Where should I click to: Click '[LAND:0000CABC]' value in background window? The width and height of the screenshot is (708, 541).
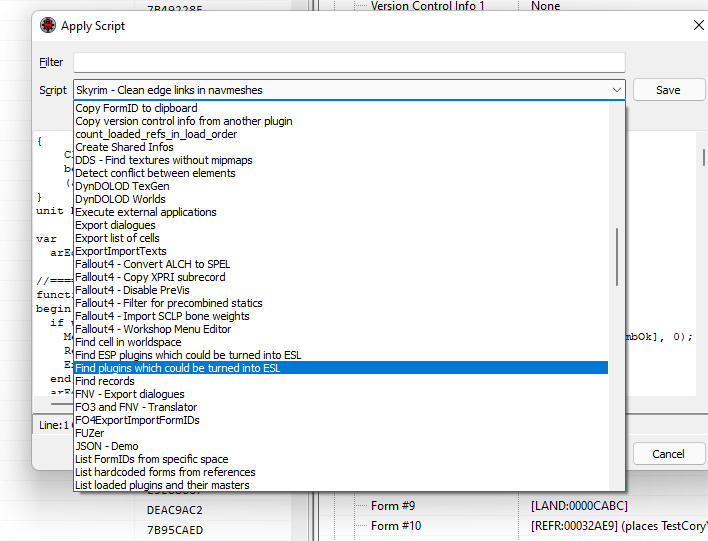tap(579, 506)
